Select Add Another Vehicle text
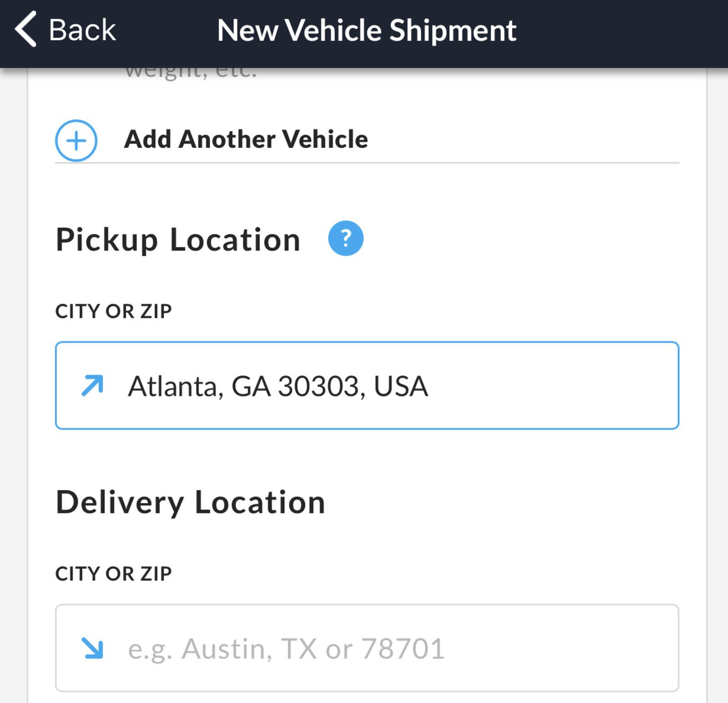 [x=246, y=139]
